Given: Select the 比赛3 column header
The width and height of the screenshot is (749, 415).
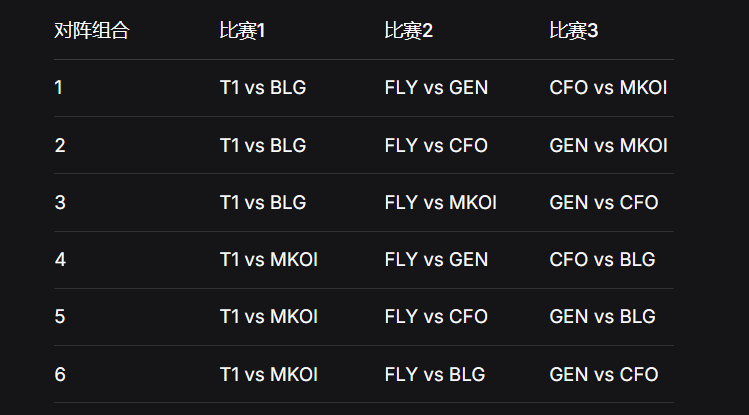Looking at the screenshot, I should (x=573, y=31).
